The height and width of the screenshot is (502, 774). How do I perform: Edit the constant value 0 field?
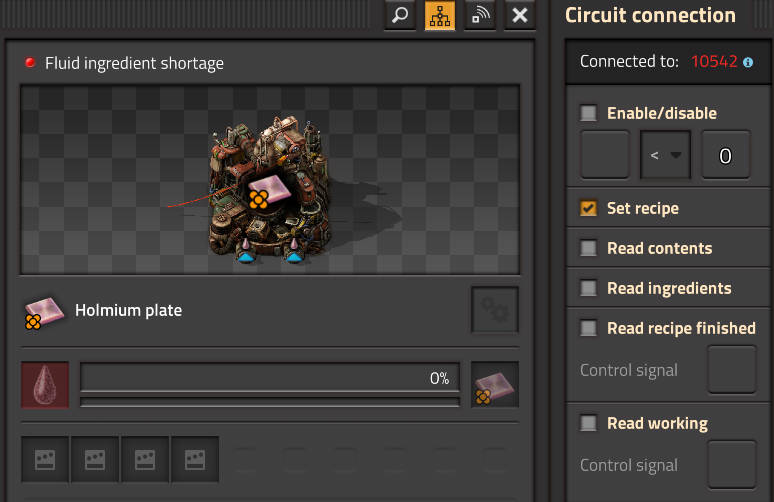[x=726, y=155]
